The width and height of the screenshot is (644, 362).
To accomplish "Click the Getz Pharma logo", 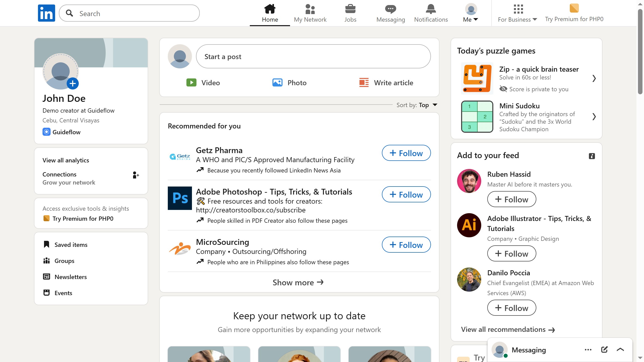I will pos(180,157).
